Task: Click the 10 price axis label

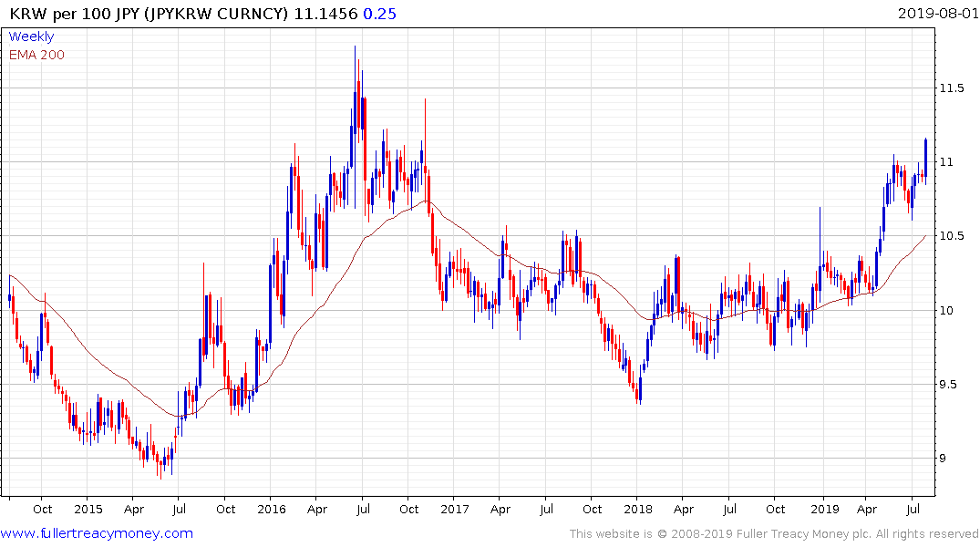Action: (946, 310)
